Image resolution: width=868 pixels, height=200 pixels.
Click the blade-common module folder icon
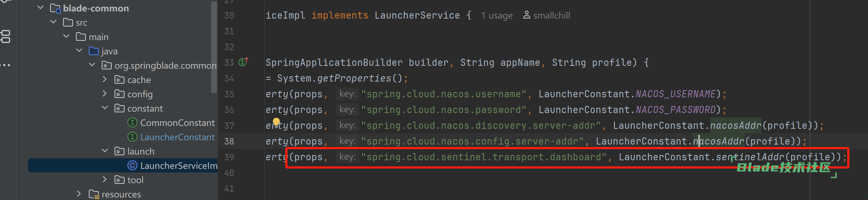[x=55, y=8]
